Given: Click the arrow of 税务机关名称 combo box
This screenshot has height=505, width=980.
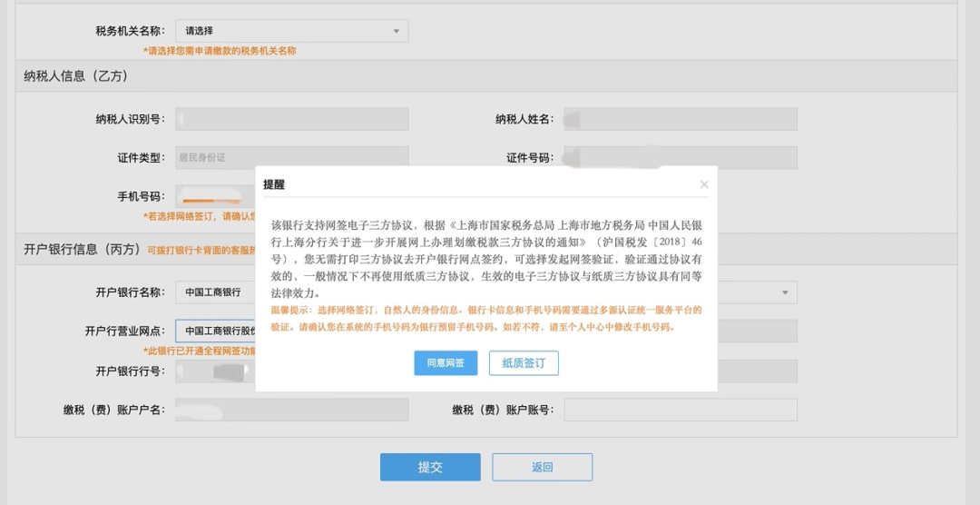Looking at the screenshot, I should pyautogui.click(x=397, y=31).
